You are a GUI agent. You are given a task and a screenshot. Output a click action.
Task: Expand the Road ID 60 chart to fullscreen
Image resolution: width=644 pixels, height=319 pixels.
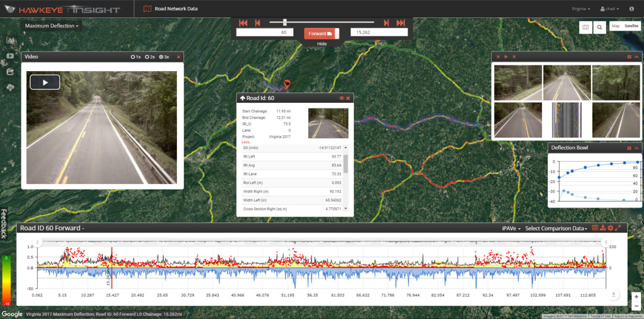pyautogui.click(x=618, y=228)
